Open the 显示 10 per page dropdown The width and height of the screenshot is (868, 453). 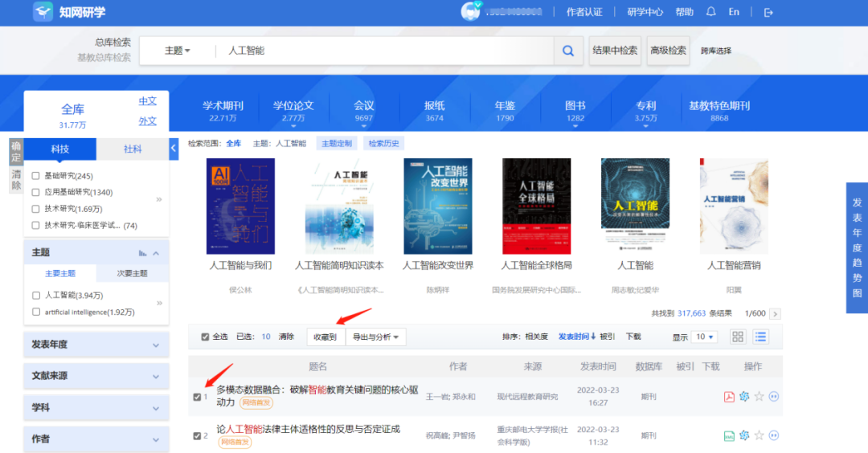click(x=704, y=337)
